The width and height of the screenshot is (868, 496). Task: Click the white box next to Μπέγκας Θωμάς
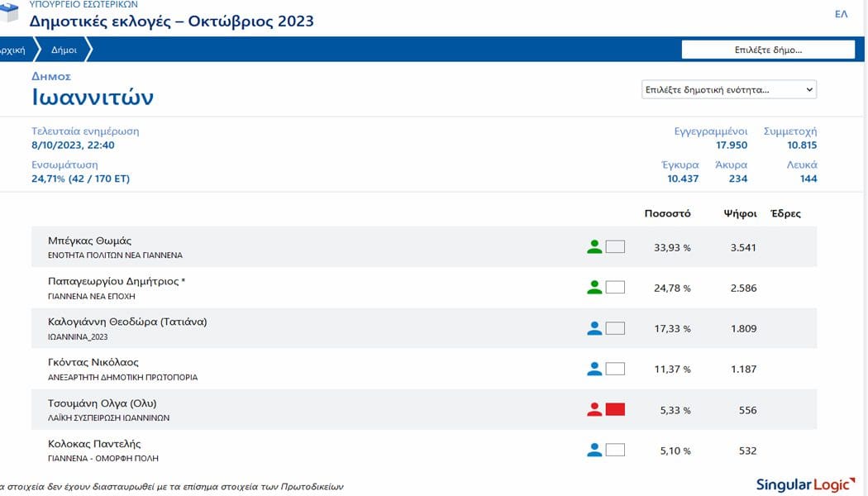pyautogui.click(x=615, y=246)
